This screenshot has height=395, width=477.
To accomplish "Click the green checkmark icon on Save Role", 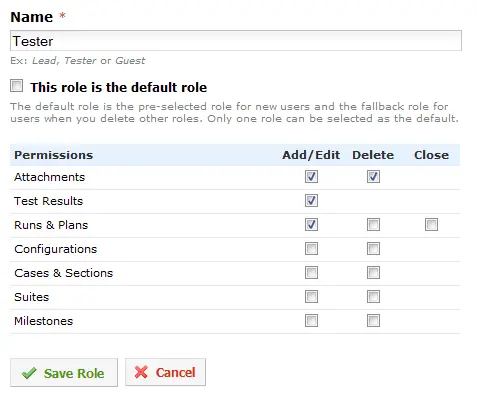I will coord(29,373).
